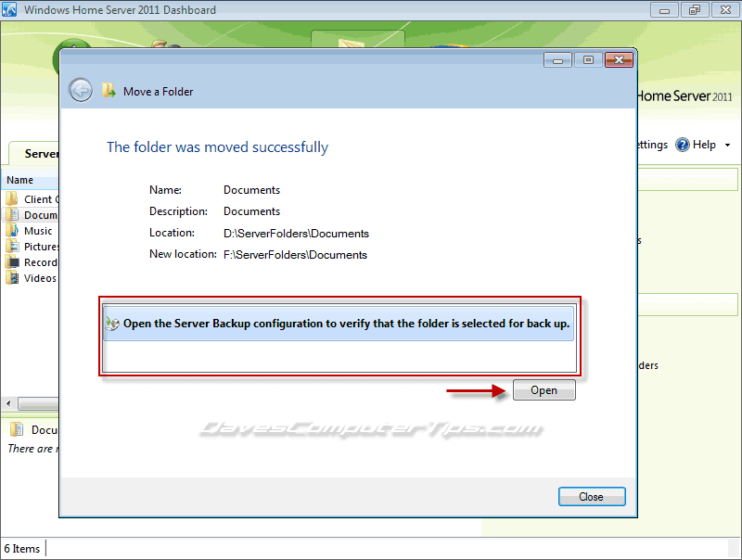Click the Help question mark icon
The image size is (742, 560).
pyautogui.click(x=683, y=145)
